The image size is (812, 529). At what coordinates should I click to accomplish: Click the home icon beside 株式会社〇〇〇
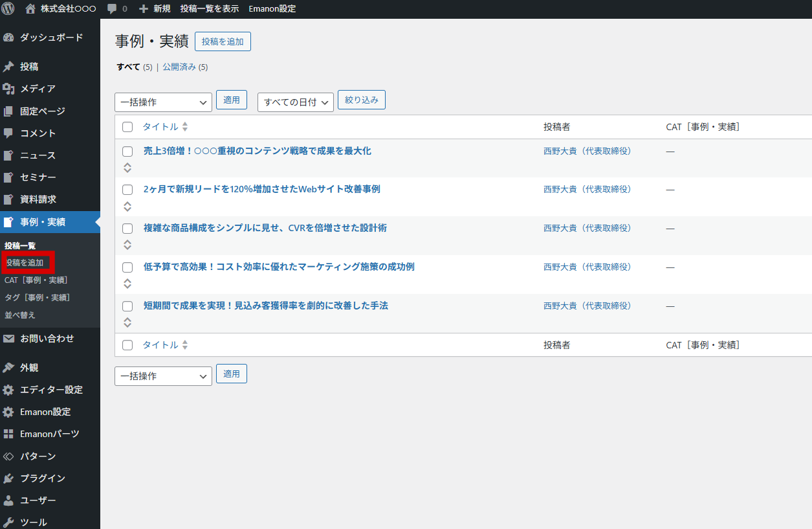pos(30,9)
